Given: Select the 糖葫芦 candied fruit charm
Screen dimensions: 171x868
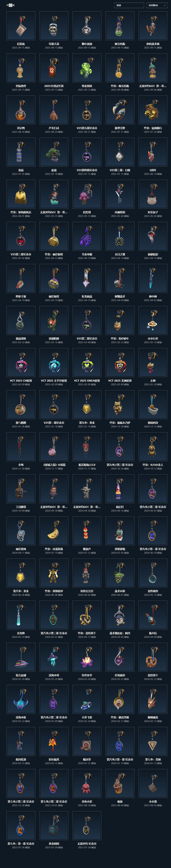Looking at the screenshot, I should (x=87, y=531).
